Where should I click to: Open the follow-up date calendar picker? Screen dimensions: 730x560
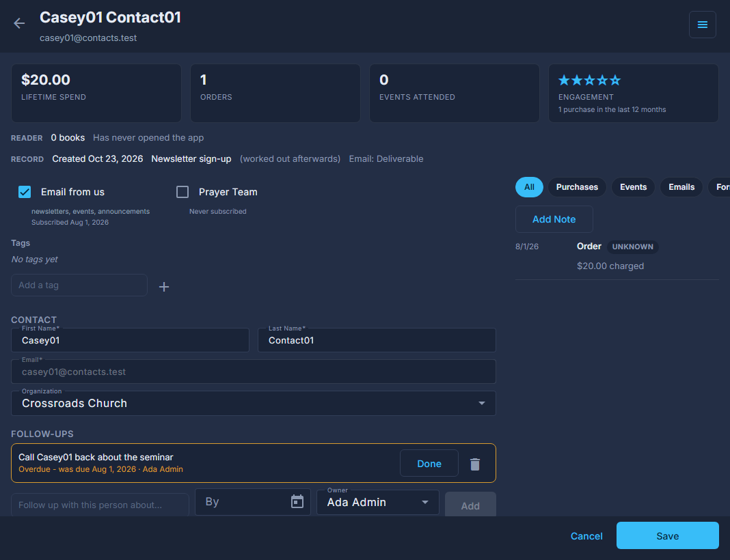coord(297,501)
